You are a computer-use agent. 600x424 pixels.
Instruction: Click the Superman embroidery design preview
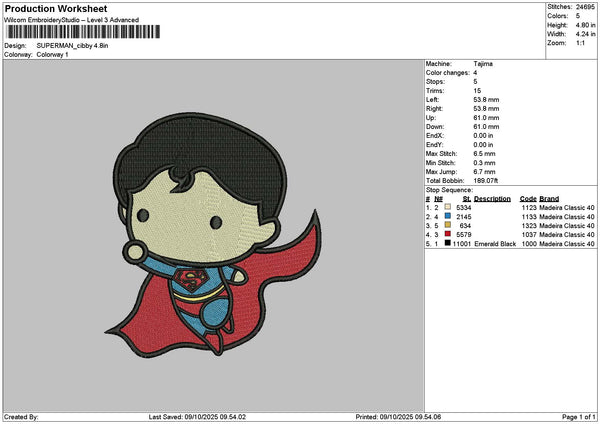tap(214, 234)
